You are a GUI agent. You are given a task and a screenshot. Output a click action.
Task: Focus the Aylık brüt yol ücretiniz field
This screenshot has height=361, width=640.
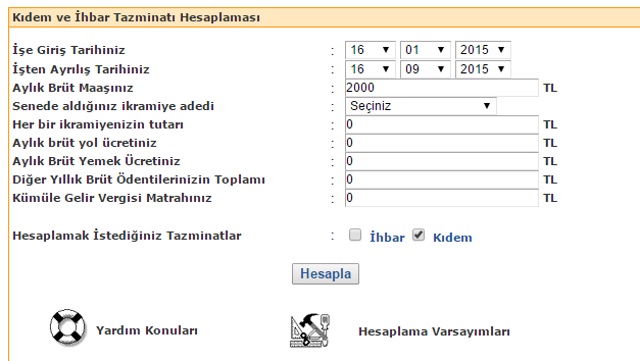[x=442, y=143]
